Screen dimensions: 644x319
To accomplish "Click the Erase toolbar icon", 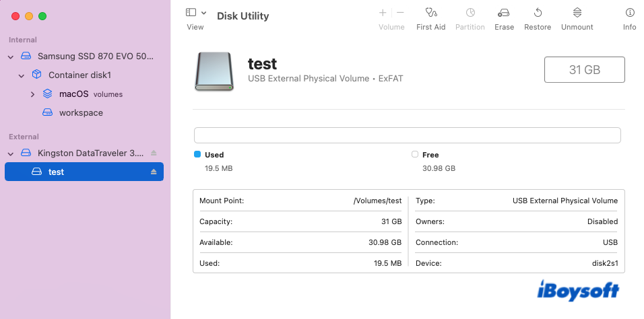I will click(x=504, y=13).
